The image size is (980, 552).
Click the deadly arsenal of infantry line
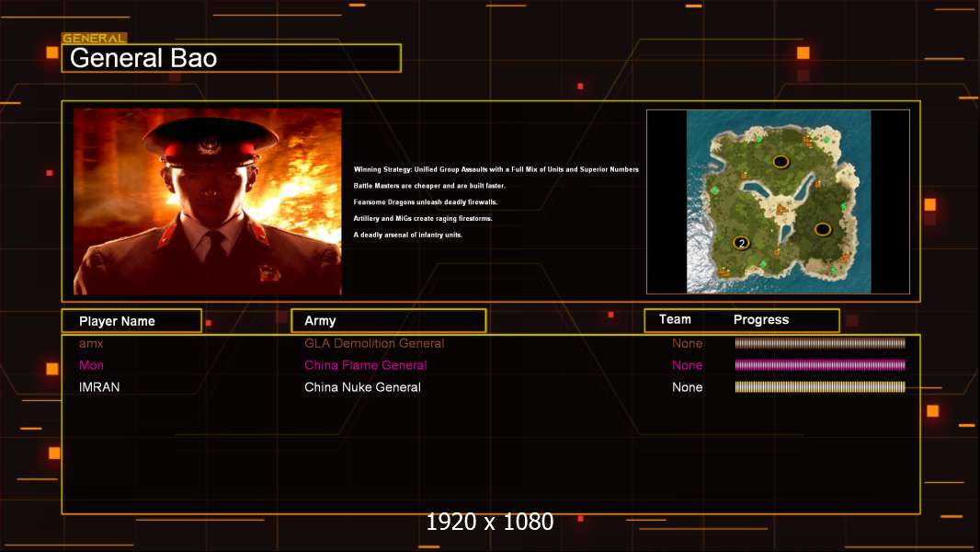(407, 235)
